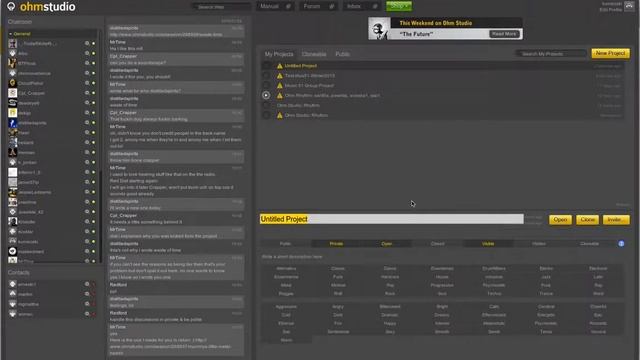Set project to Public in settings row
Image resolution: width=640 pixels, height=360 pixels.
pos(285,244)
